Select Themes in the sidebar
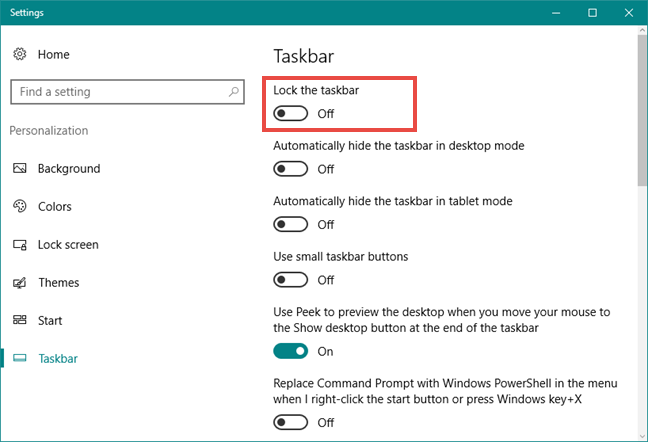The image size is (648, 442). click(59, 283)
